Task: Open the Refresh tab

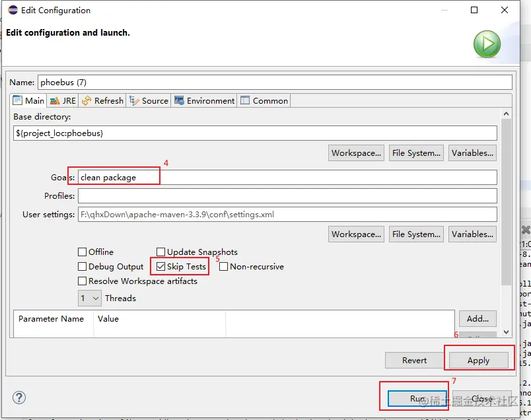Action: coord(102,100)
